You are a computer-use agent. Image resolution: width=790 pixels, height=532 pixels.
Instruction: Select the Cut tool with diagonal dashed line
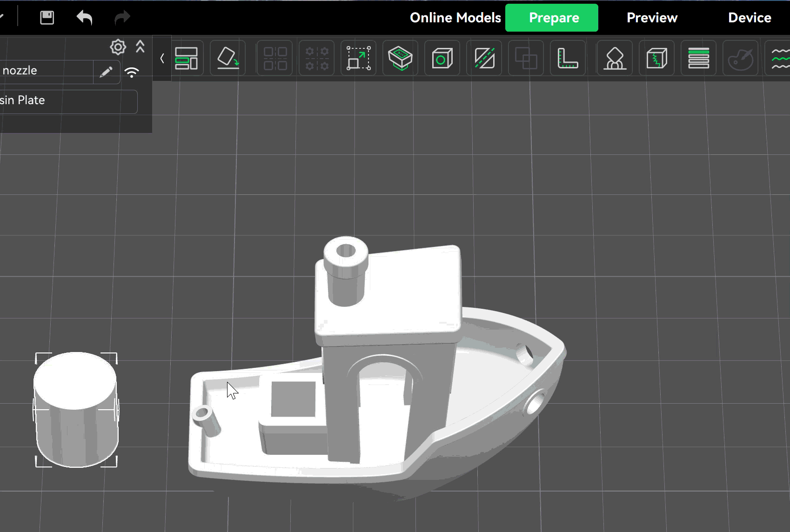point(484,58)
